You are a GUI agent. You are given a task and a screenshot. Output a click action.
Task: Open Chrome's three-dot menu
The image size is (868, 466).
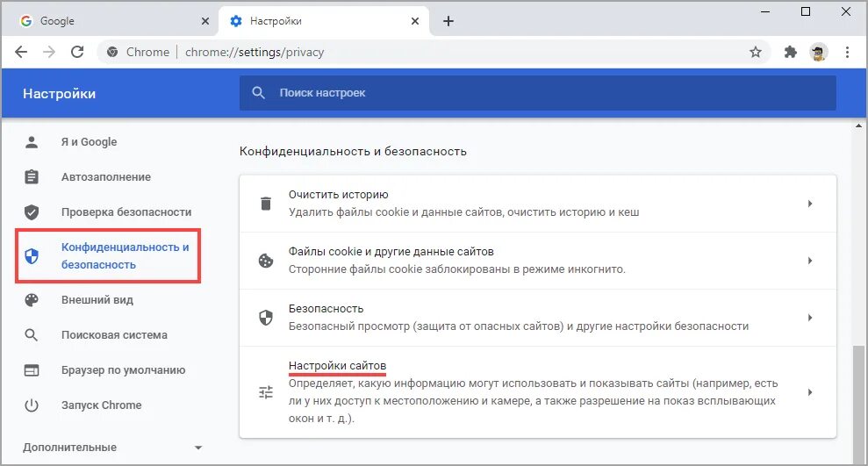(x=847, y=52)
